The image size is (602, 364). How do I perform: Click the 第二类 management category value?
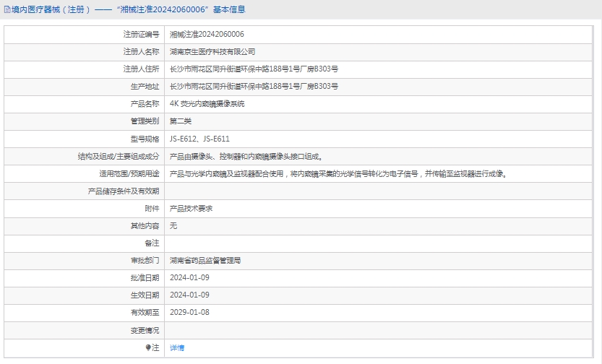pyautogui.click(x=180, y=121)
